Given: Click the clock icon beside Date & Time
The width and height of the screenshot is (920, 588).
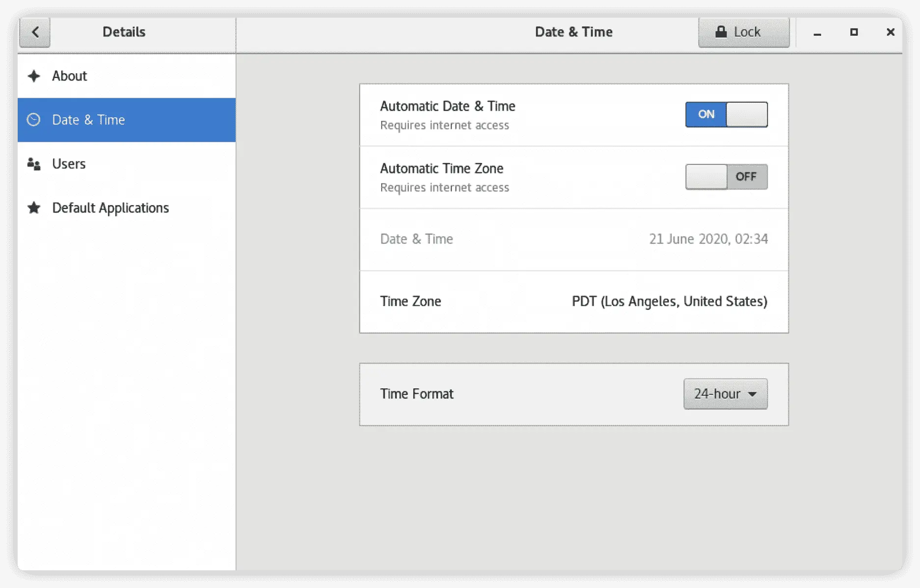Looking at the screenshot, I should (33, 120).
